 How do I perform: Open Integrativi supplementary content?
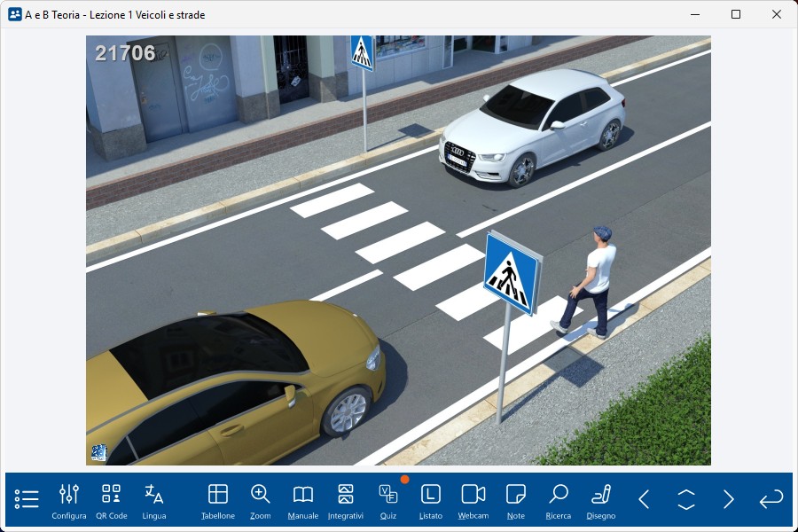(346, 501)
